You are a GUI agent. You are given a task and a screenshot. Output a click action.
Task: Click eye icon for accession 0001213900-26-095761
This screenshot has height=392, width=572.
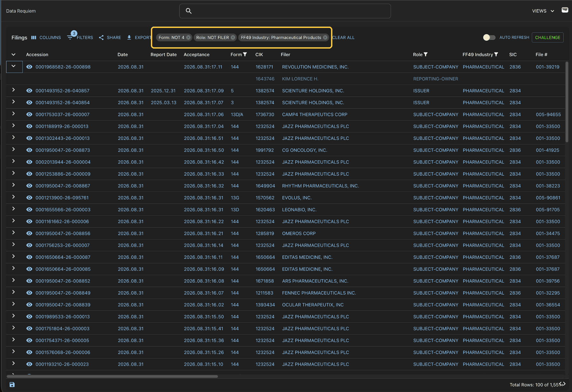point(29,198)
